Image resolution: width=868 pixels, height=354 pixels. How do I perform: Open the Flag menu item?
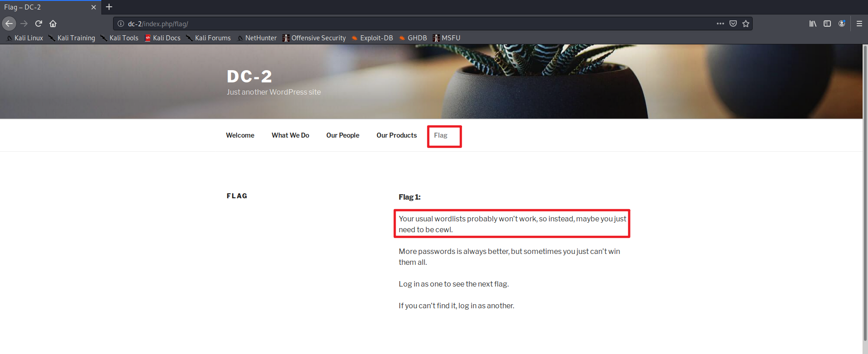coord(441,135)
